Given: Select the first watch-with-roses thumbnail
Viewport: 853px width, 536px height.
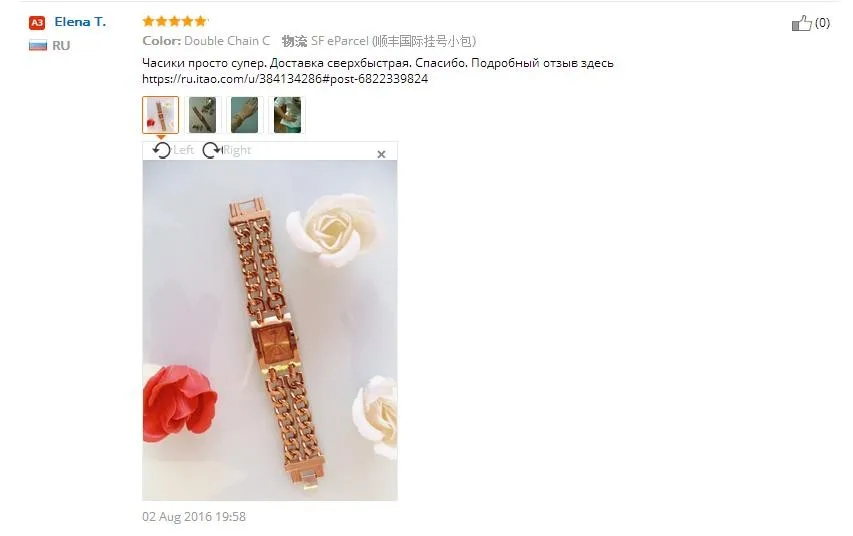Looking at the screenshot, I should (x=160, y=115).
